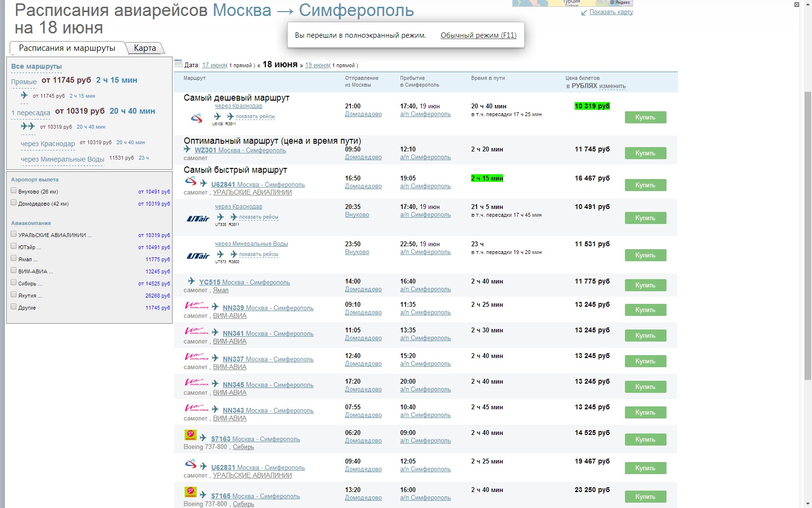812x508 pixels.
Task: Switch to the Карта tab
Action: (x=145, y=48)
